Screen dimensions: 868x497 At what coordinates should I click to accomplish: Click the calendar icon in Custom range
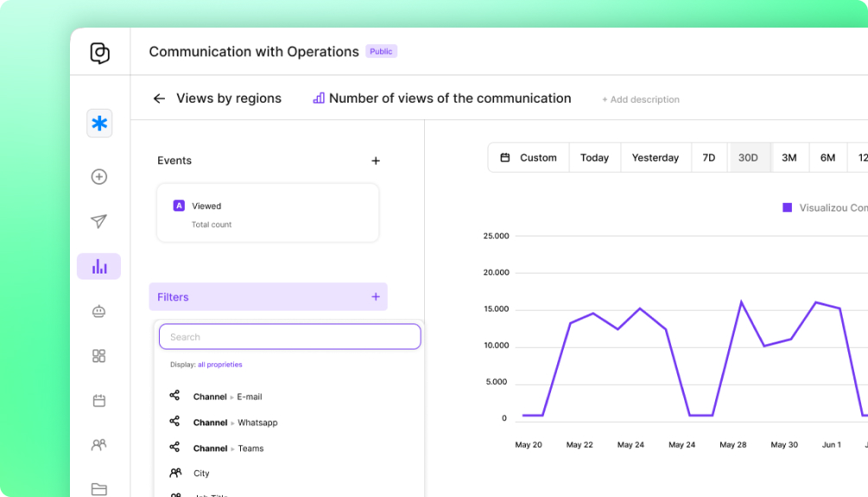click(x=505, y=158)
